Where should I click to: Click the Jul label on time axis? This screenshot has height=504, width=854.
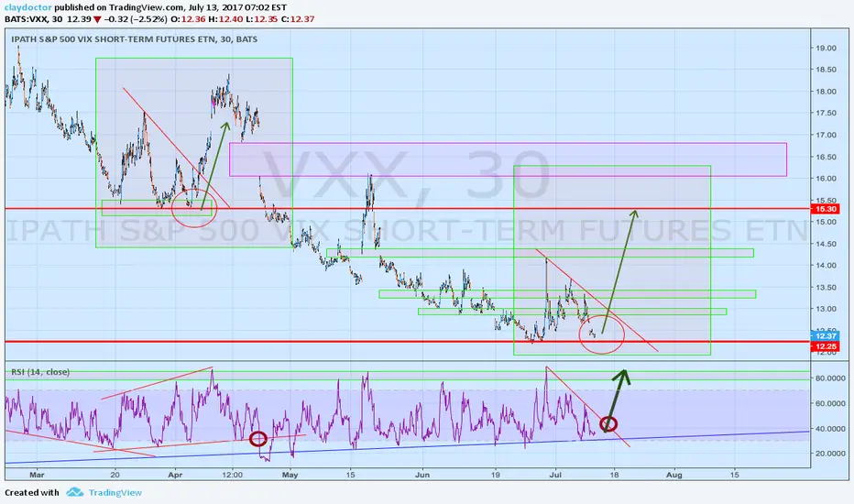click(x=555, y=475)
